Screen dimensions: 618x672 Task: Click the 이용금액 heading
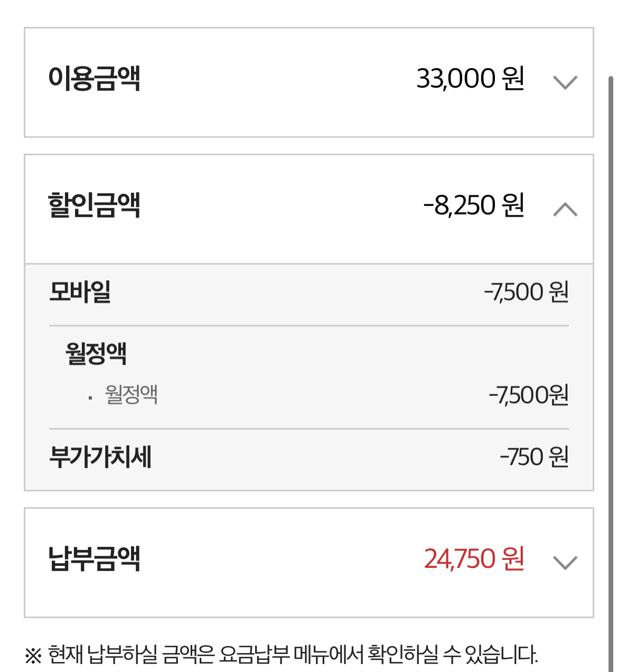[x=94, y=79]
